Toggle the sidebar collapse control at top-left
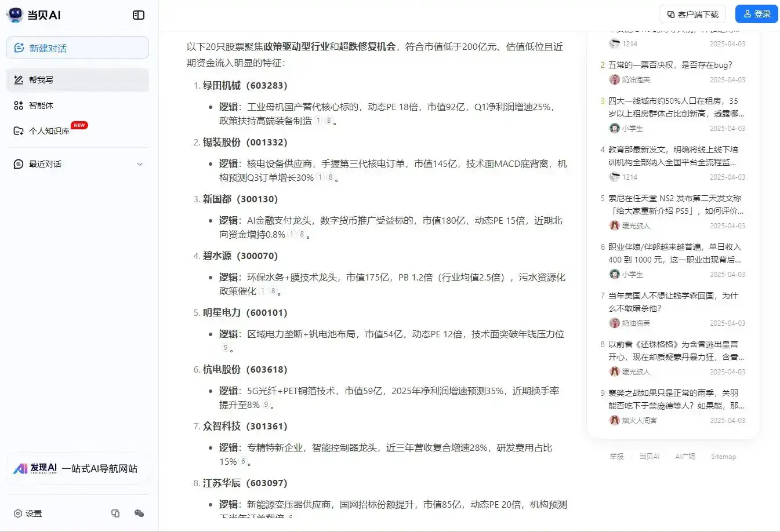The image size is (780, 532). point(138,14)
